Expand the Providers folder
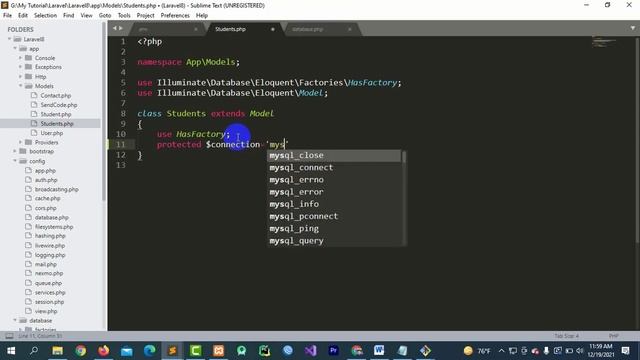This screenshot has width=640, height=360. (20, 142)
